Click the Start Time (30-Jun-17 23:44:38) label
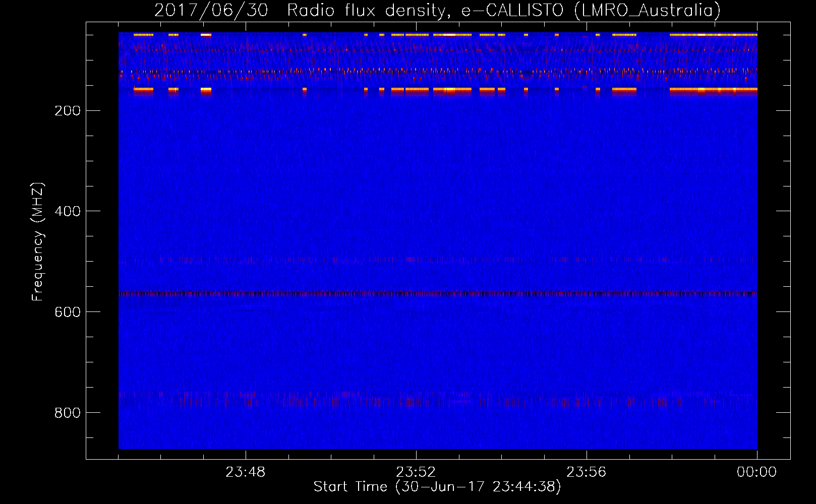This screenshot has width=816, height=504. pyautogui.click(x=437, y=487)
